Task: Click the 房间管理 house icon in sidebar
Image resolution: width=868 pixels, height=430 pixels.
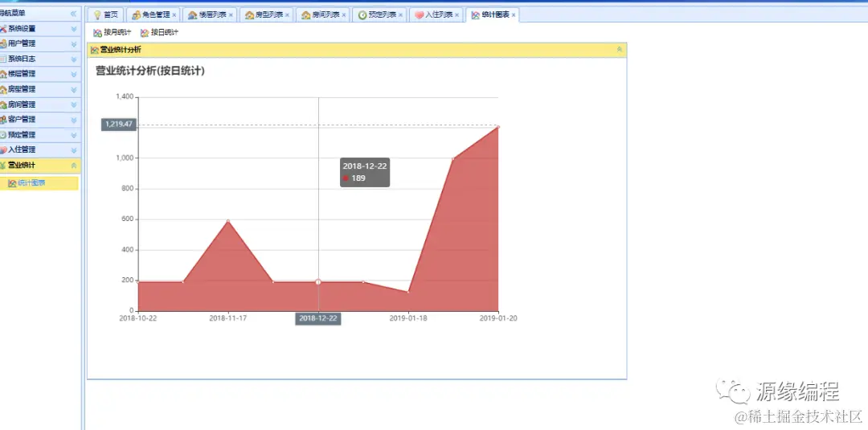Action: click(3, 104)
